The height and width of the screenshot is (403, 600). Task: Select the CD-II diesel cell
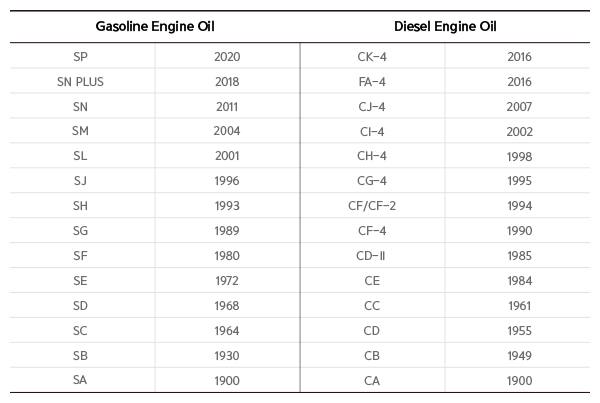tap(372, 256)
